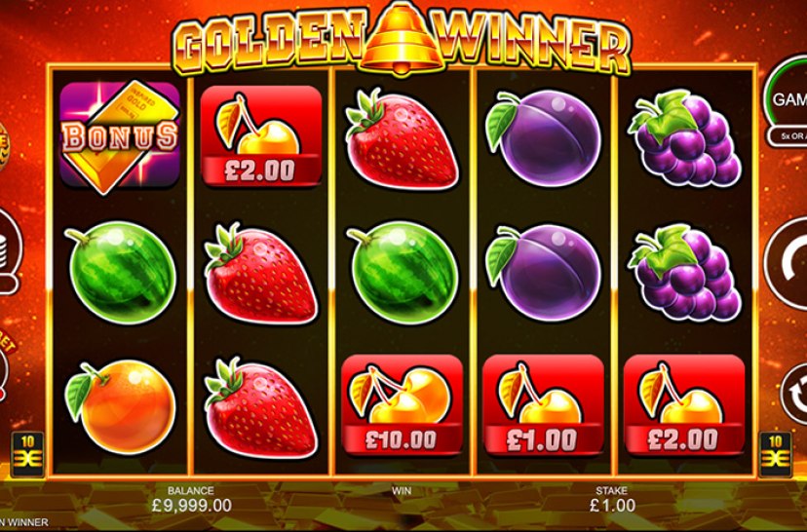Image resolution: width=807 pixels, height=532 pixels.
Task: Click the bottom-right £2.00 cherry symbol
Action: [x=684, y=405]
